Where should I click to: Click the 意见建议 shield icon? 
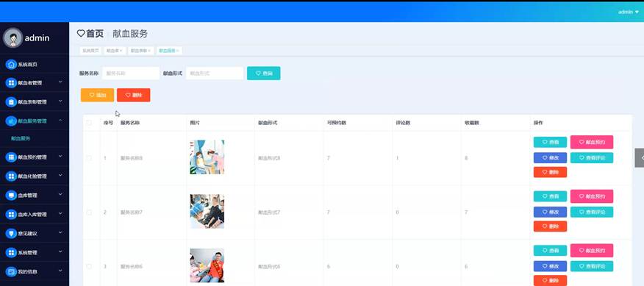(x=11, y=233)
